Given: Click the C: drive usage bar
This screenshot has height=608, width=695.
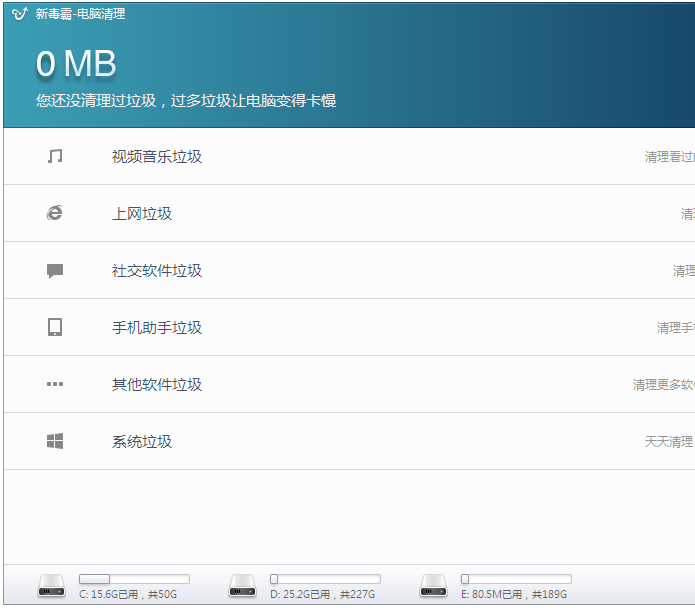Looking at the screenshot, I should tap(134, 579).
